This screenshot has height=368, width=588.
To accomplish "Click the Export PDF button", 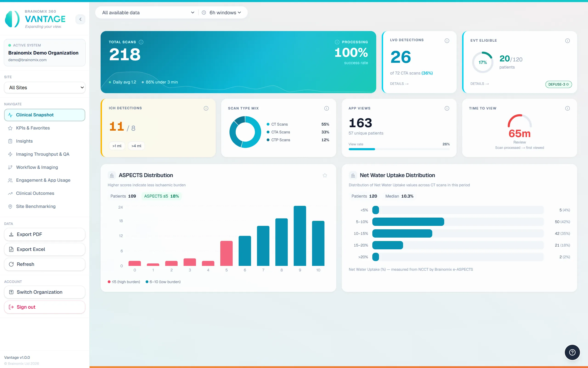I will (45, 234).
